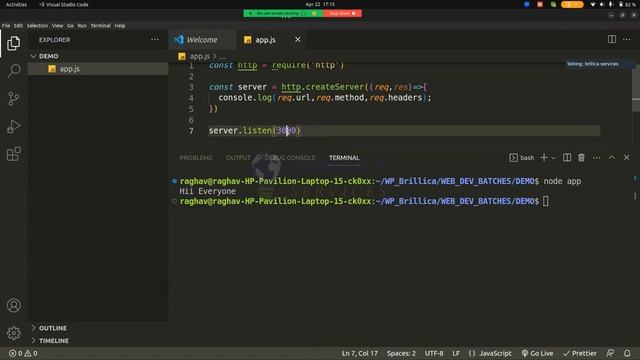Click the 'Hii Everyone' terminal output
The height and width of the screenshot is (360, 640).
click(207, 191)
